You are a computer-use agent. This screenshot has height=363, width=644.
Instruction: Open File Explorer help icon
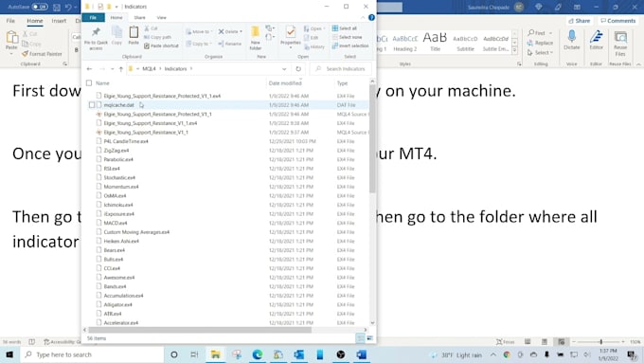[371, 18]
